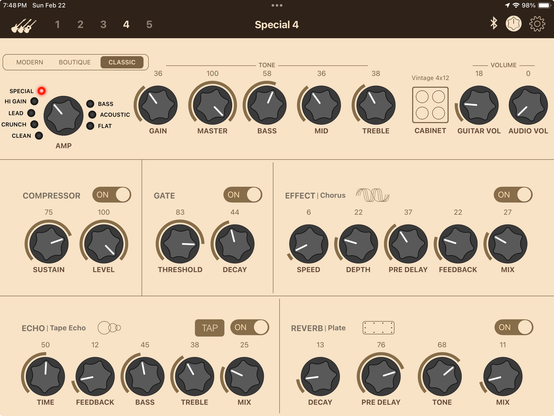The height and width of the screenshot is (416, 554).
Task: Load preset slot 1
Action: 57,24
